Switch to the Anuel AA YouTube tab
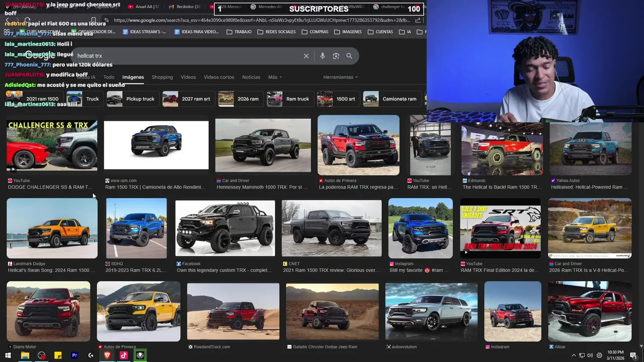Screen dimensions: 644x362 click(143, 7)
